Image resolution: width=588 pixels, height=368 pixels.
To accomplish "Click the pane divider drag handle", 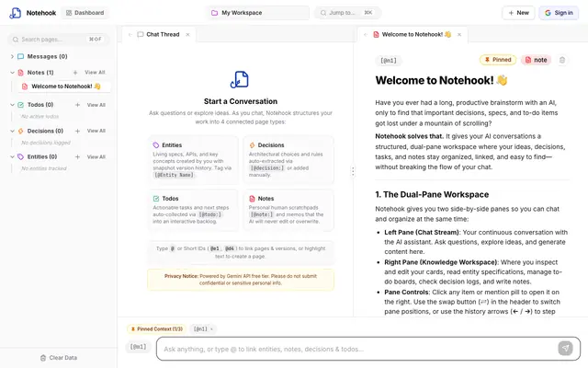I will click(x=353, y=171).
